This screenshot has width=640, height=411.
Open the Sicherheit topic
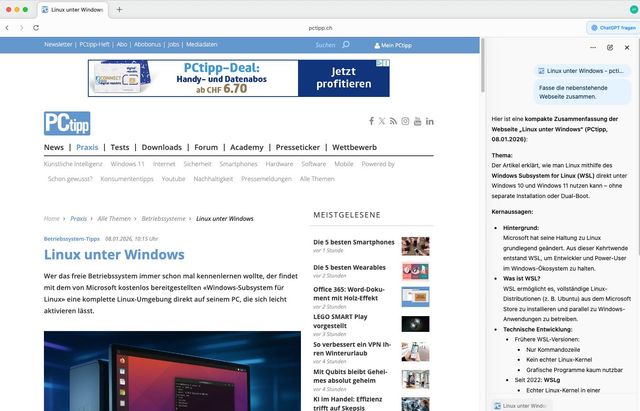click(x=197, y=164)
